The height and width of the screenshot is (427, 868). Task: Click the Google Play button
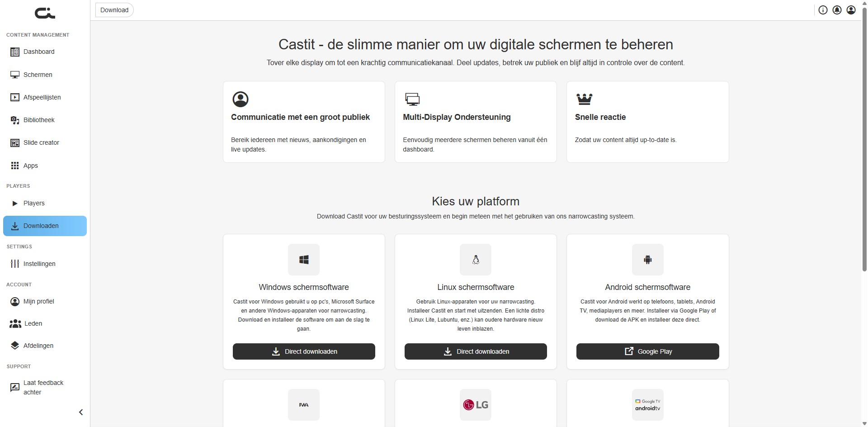point(647,351)
